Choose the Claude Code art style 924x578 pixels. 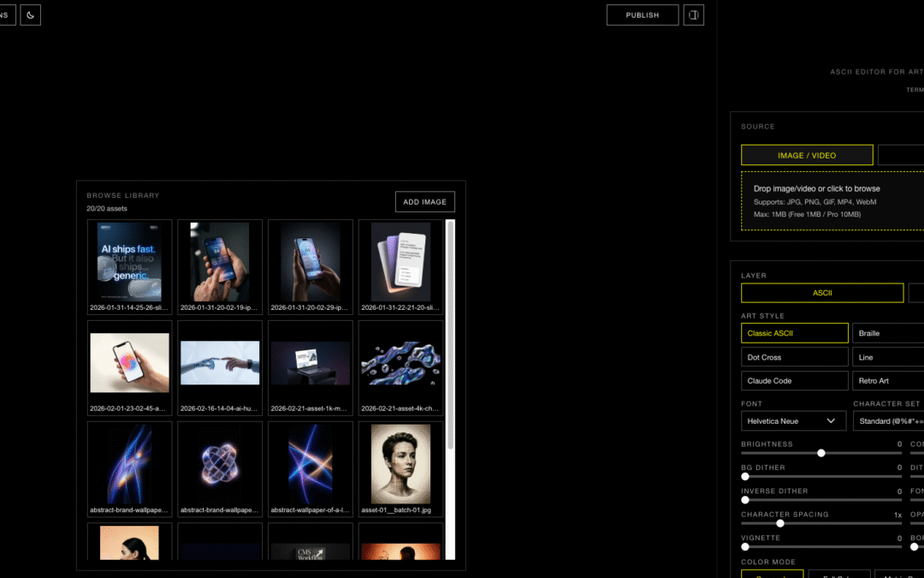click(x=794, y=381)
